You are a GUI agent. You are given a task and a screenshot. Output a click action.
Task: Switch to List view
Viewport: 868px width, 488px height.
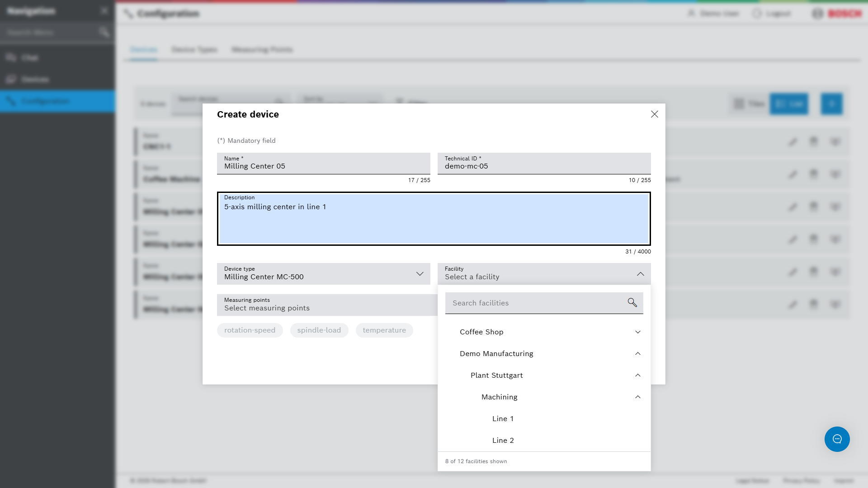(789, 104)
